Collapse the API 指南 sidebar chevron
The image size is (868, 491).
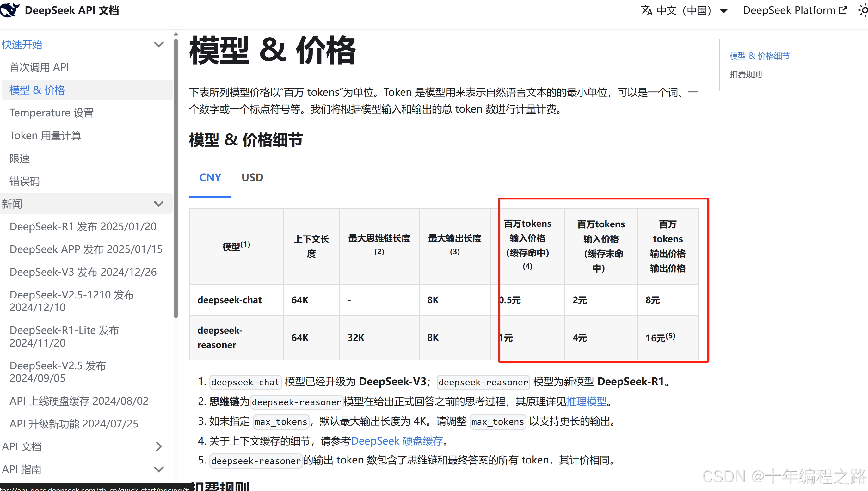point(158,469)
